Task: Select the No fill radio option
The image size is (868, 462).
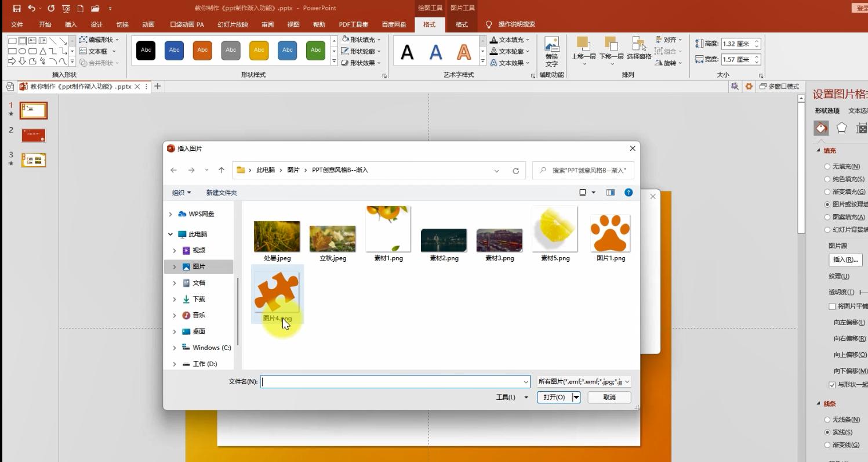Action: click(827, 167)
